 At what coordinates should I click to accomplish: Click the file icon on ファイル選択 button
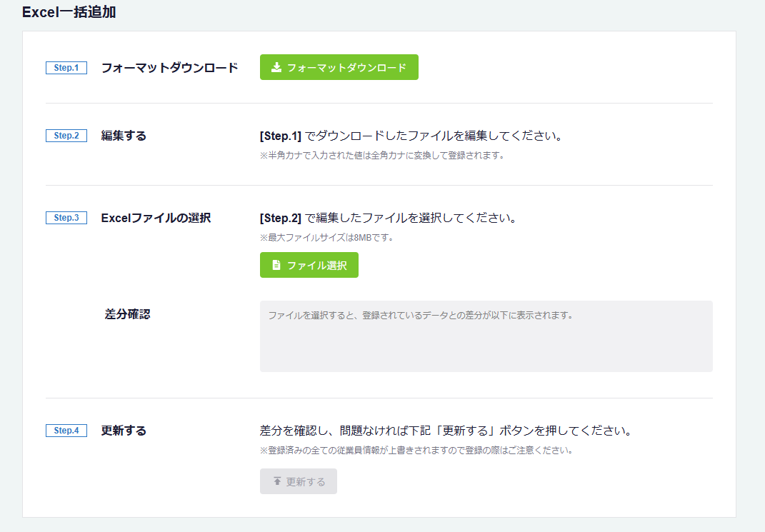click(276, 265)
